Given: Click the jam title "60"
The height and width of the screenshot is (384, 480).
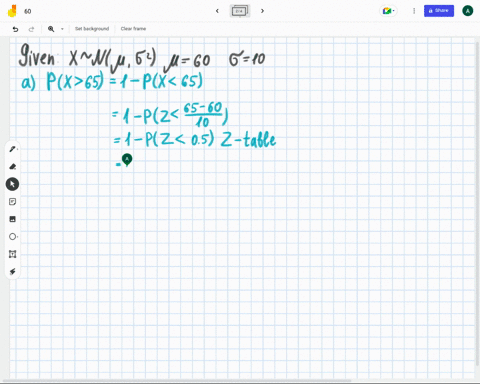Looking at the screenshot, I should [28, 11].
